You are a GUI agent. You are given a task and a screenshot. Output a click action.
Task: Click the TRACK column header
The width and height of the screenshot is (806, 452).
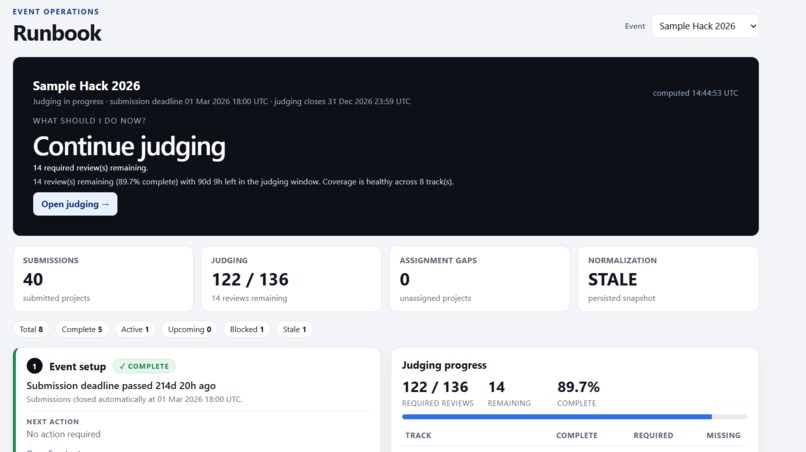pos(418,436)
